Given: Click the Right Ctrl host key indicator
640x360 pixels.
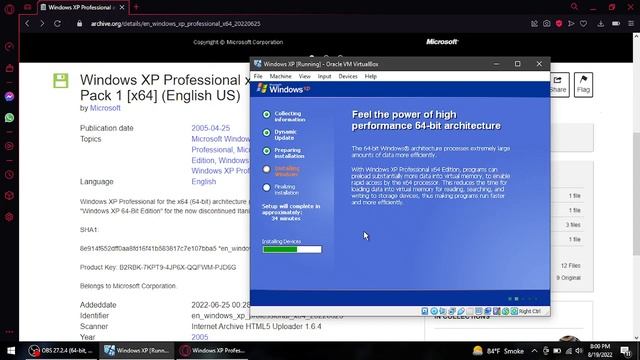Looking at the screenshot, I should 530,311.
